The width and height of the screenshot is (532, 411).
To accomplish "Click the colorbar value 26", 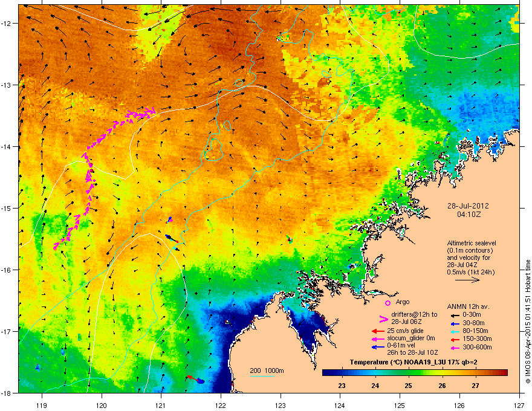I will pyautogui.click(x=442, y=386).
